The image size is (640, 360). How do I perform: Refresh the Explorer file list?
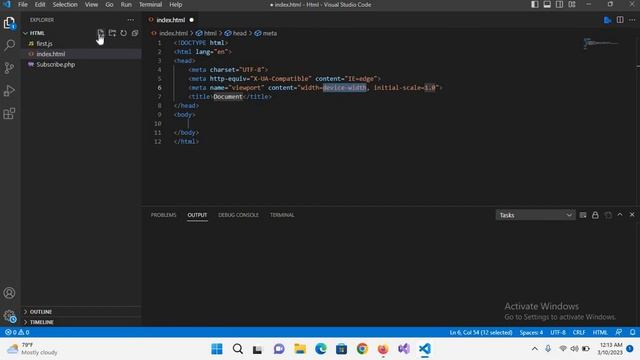click(123, 33)
